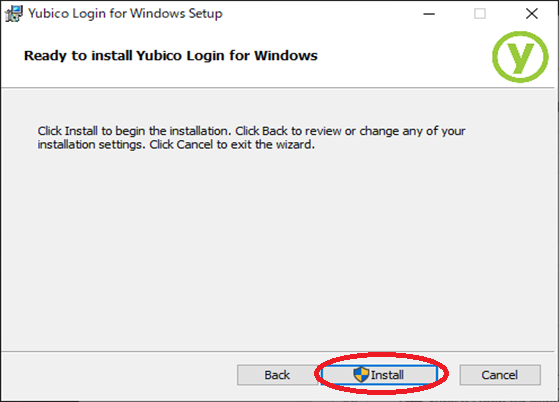Open the installer icon system menu
Screen dimensions: 559x402
pos(14,14)
